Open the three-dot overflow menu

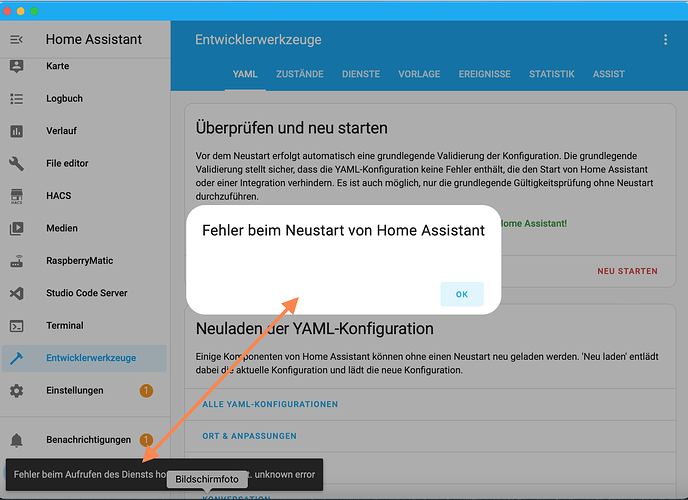[x=666, y=39]
